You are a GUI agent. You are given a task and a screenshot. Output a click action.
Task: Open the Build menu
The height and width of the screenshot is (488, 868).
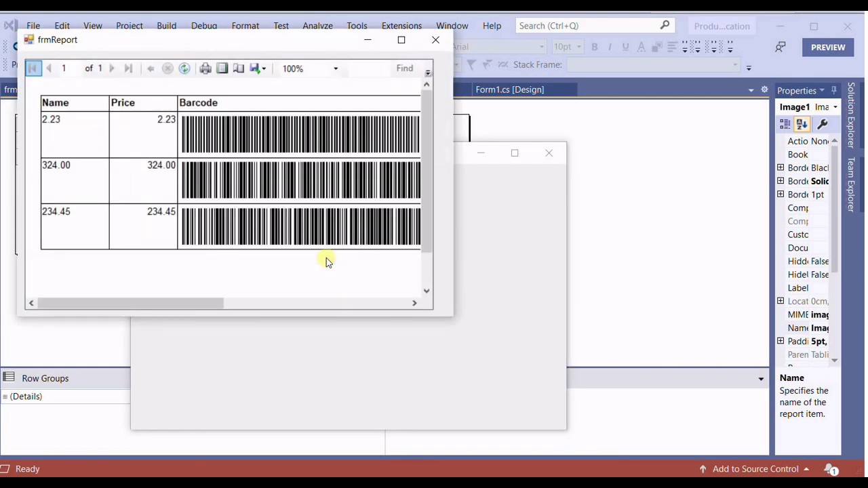(167, 26)
